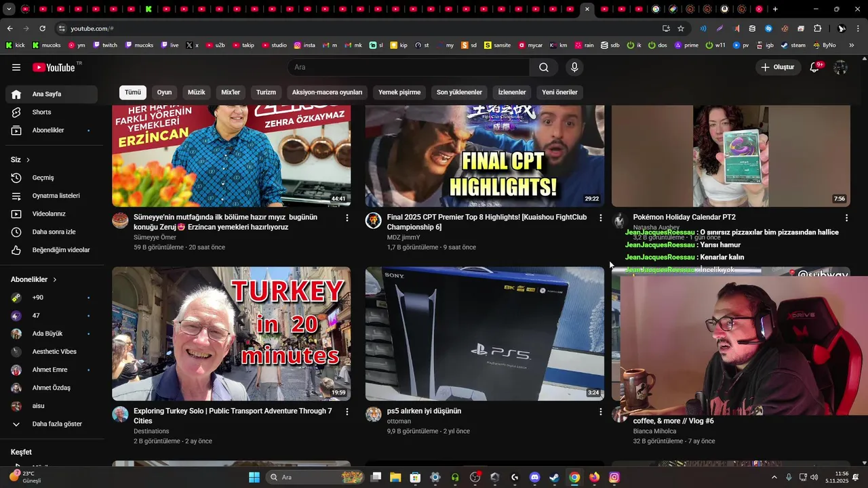Open the YouTube hamburger guide menu
This screenshot has width=868, height=488.
(16, 67)
